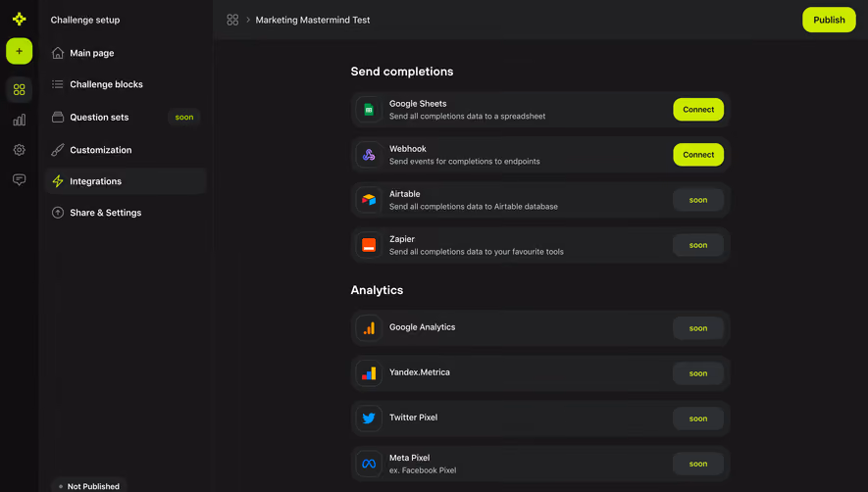Select Question sets menu item
This screenshot has width=868, height=492.
126,117
